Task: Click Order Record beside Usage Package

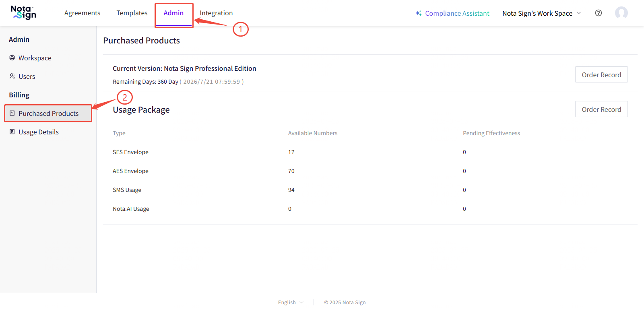Action: pyautogui.click(x=601, y=109)
